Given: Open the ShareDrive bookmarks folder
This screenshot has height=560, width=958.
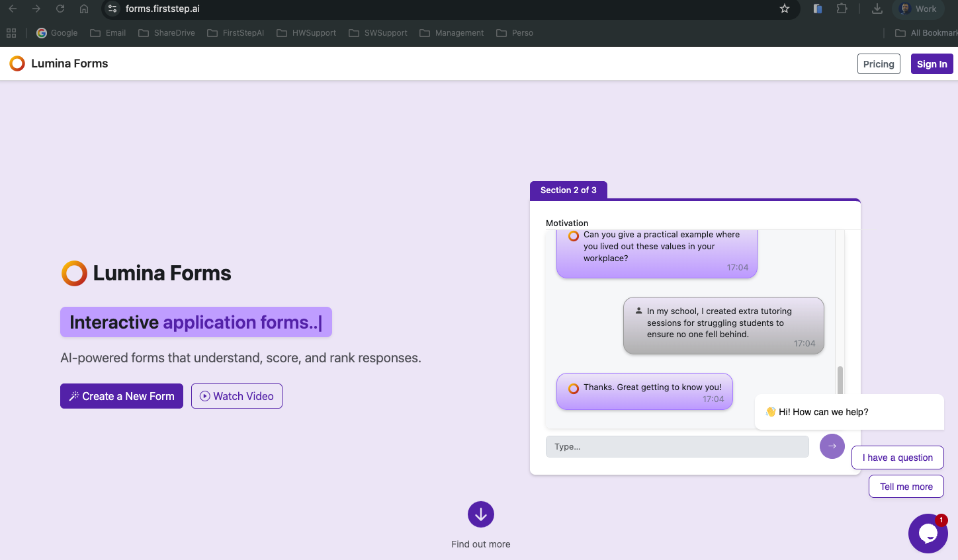Looking at the screenshot, I should click(x=167, y=33).
